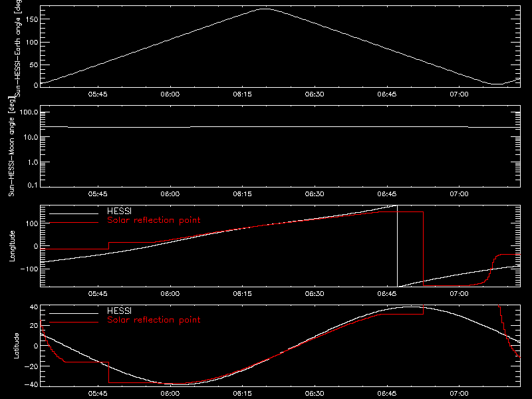Click the HESSI legend label in Latitude plot
This screenshot has height=399, width=532.
119,311
